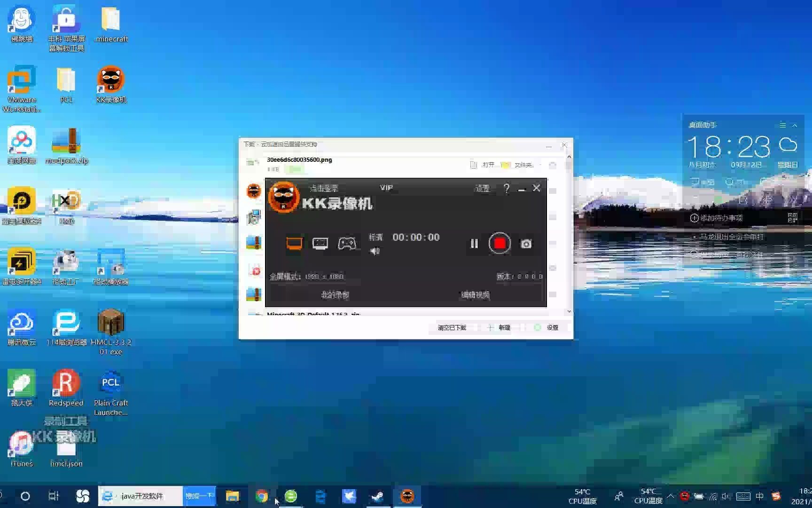Collapse the 桌面助手 widget with chevron
Screen dimensions: 812x508
(x=795, y=125)
